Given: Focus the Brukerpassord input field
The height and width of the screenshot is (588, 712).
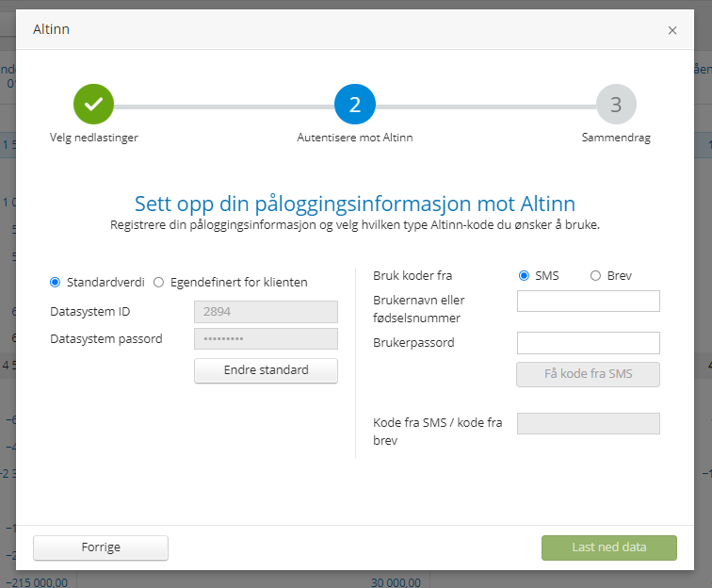Looking at the screenshot, I should [x=588, y=343].
